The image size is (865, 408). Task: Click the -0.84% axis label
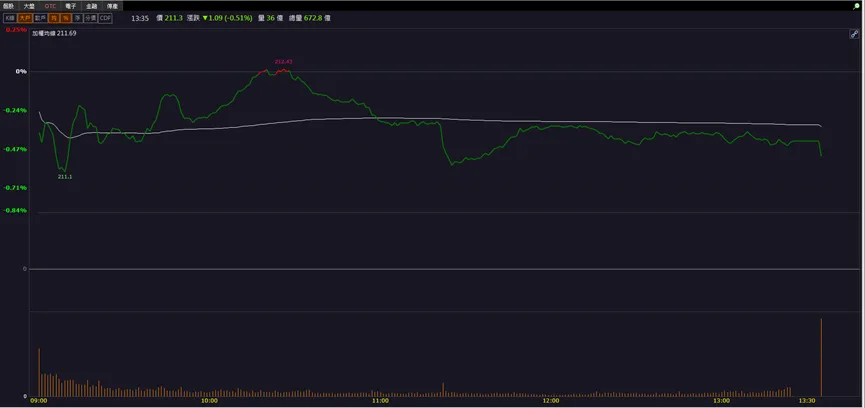tap(15, 210)
